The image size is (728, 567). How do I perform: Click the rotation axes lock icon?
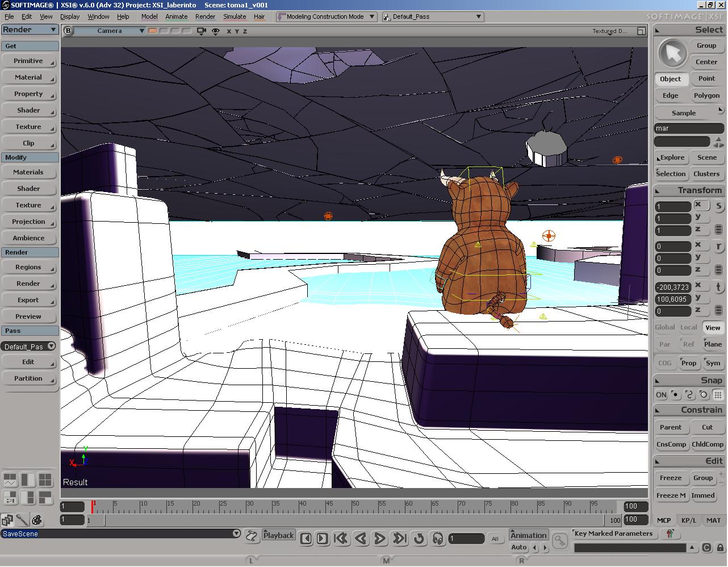click(718, 270)
